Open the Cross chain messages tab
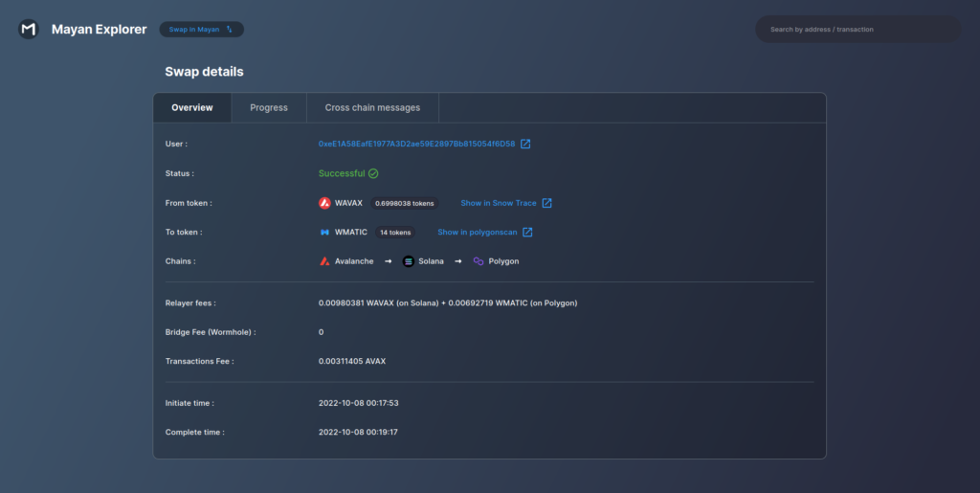 [372, 107]
